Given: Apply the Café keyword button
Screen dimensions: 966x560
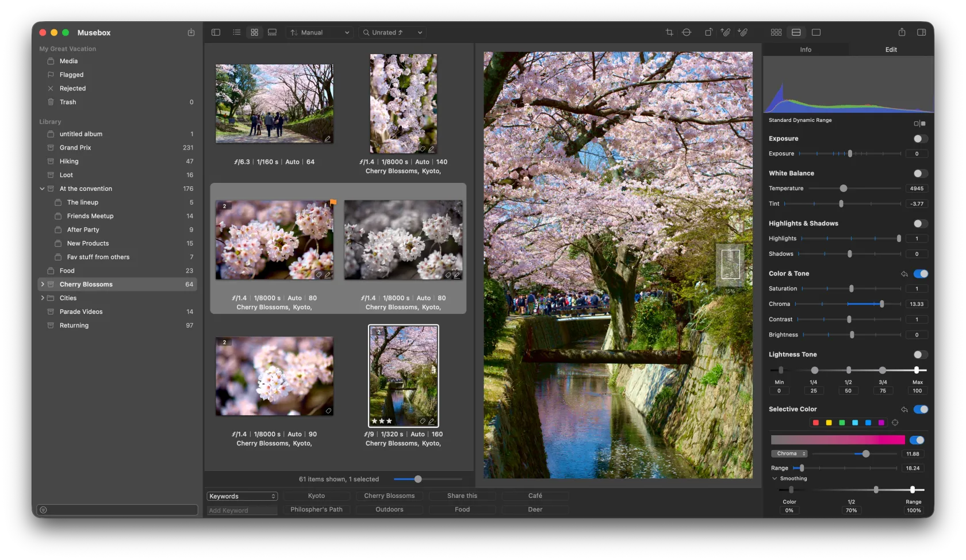Looking at the screenshot, I should click(x=535, y=496).
